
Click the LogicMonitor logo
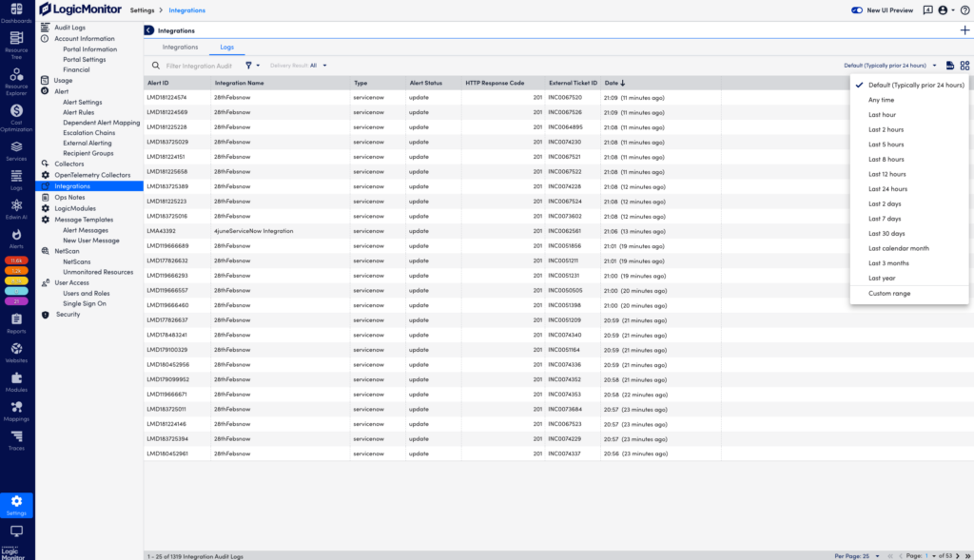pos(80,10)
